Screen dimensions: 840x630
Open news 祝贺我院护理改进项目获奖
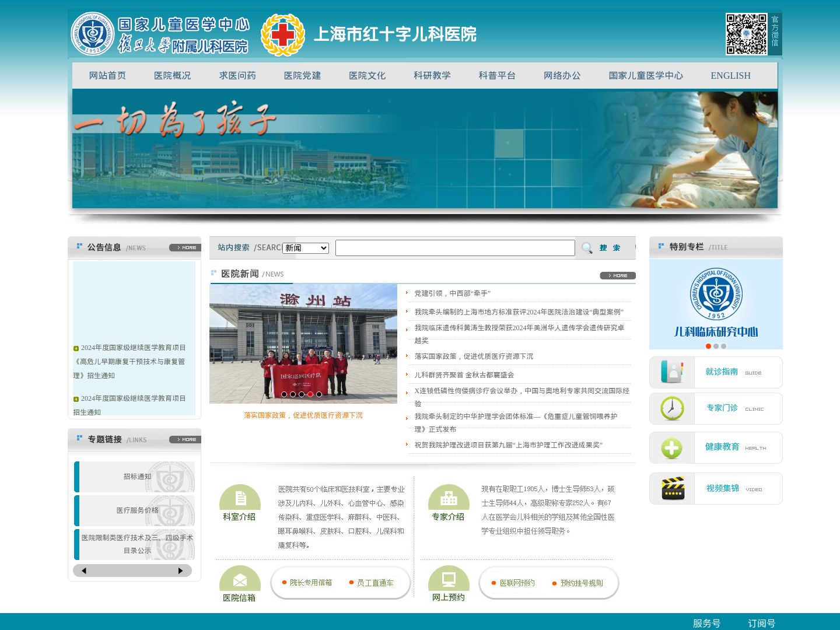(509, 445)
